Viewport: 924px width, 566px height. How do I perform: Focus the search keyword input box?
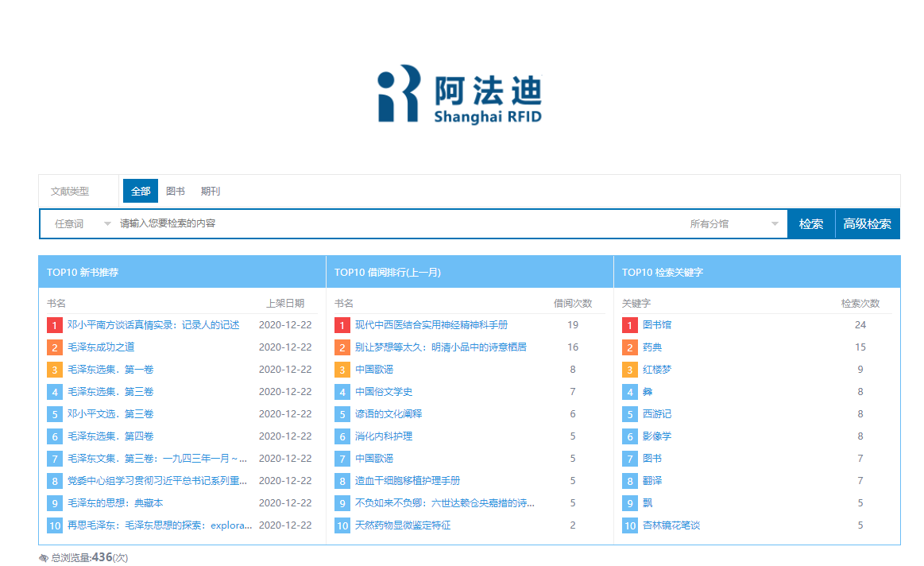pyautogui.click(x=397, y=224)
